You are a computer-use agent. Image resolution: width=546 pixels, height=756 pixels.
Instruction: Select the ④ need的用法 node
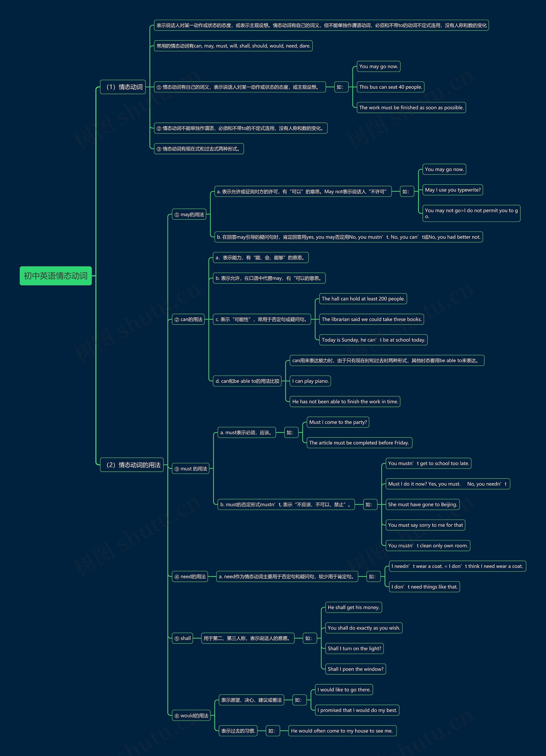[190, 577]
